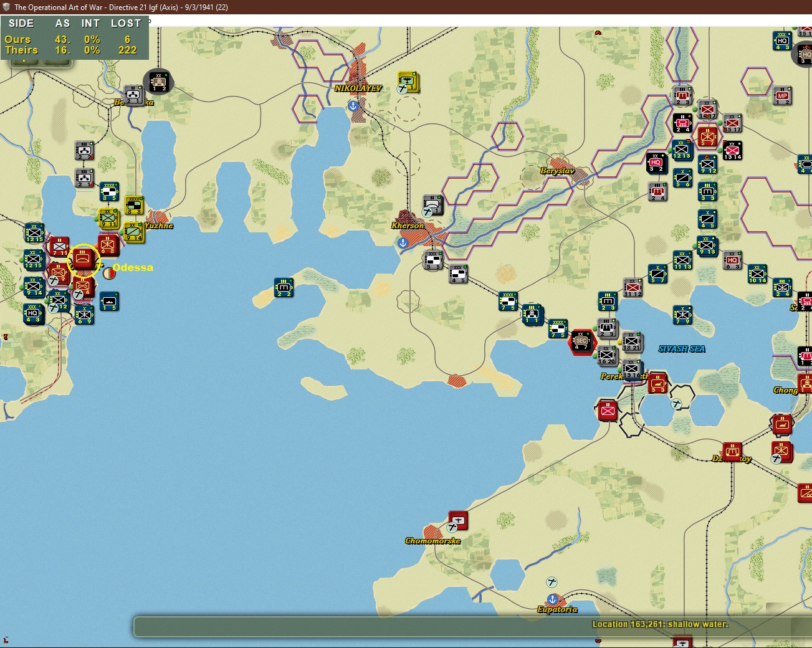Select red II unit rated 5-7 near Beryslav
Viewport: 812px width, 648px height.
point(707,136)
